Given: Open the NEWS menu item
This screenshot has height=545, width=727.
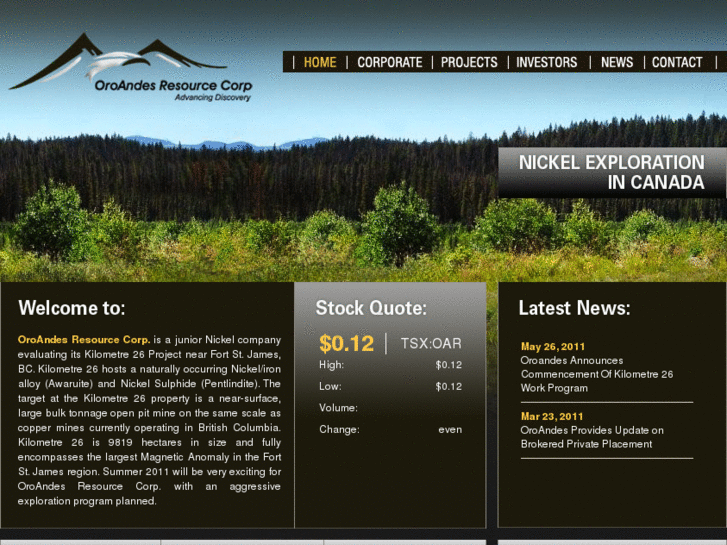Looking at the screenshot, I should coord(617,62).
